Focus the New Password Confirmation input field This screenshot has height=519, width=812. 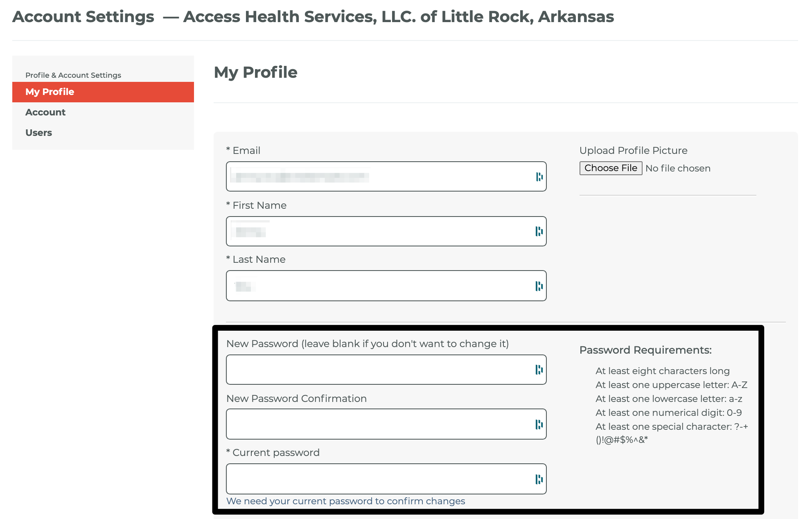[x=386, y=424]
